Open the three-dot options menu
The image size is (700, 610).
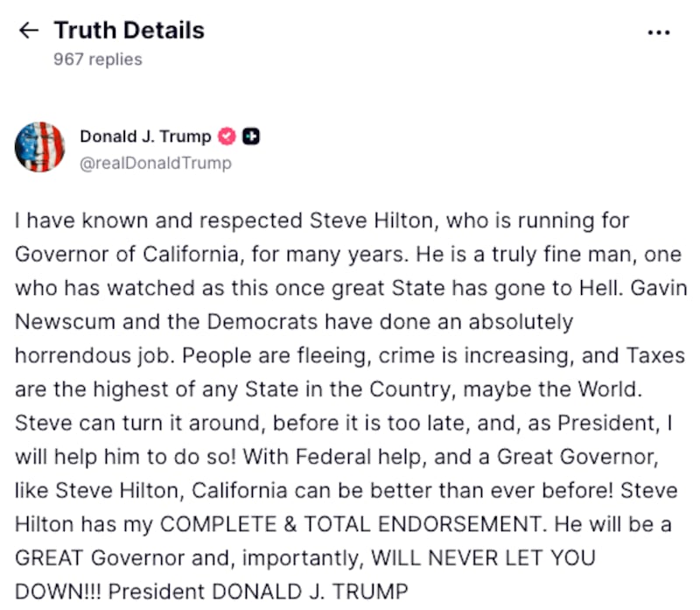pyautogui.click(x=659, y=32)
